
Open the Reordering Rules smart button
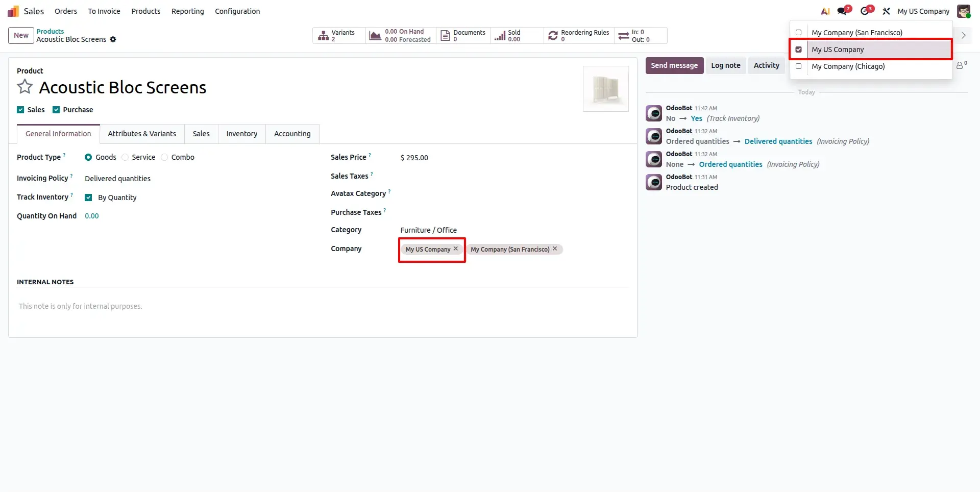579,35
